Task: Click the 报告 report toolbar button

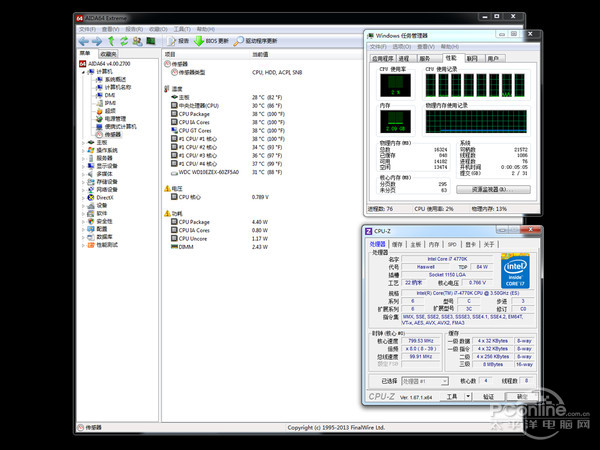Action: (x=178, y=41)
